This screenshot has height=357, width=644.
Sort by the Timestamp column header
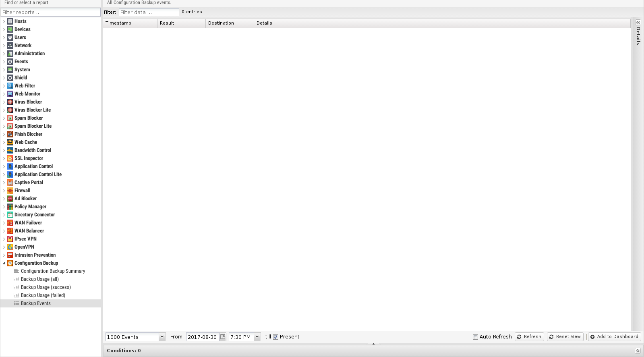tap(130, 23)
